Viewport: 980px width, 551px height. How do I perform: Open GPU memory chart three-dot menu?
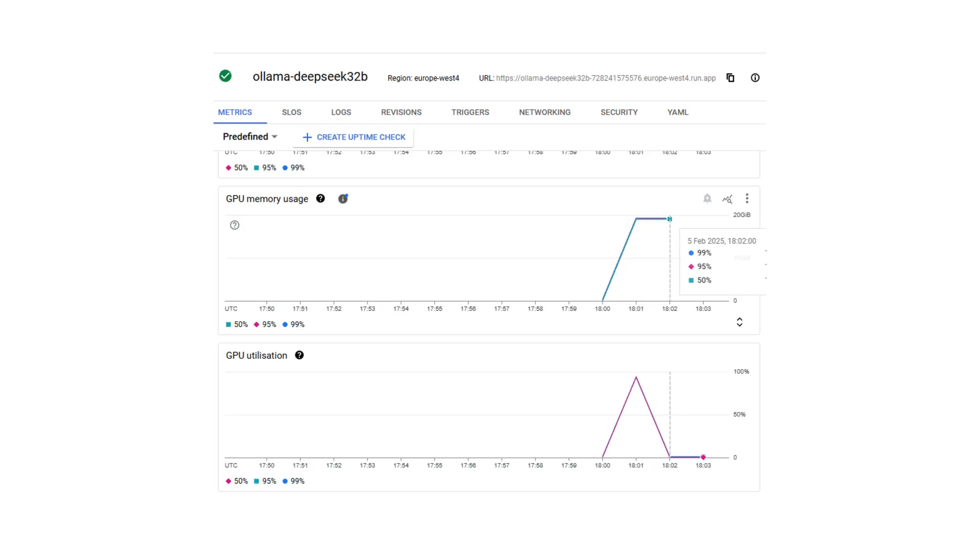(x=747, y=198)
